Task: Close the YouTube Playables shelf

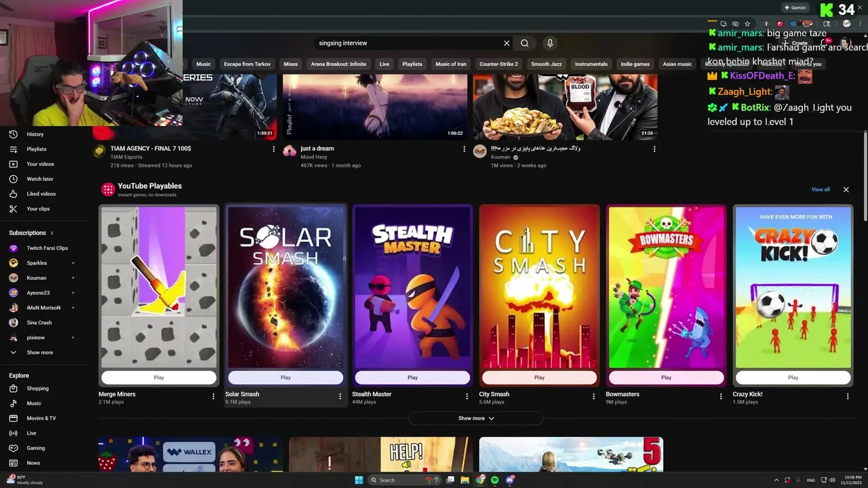Action: click(846, 190)
